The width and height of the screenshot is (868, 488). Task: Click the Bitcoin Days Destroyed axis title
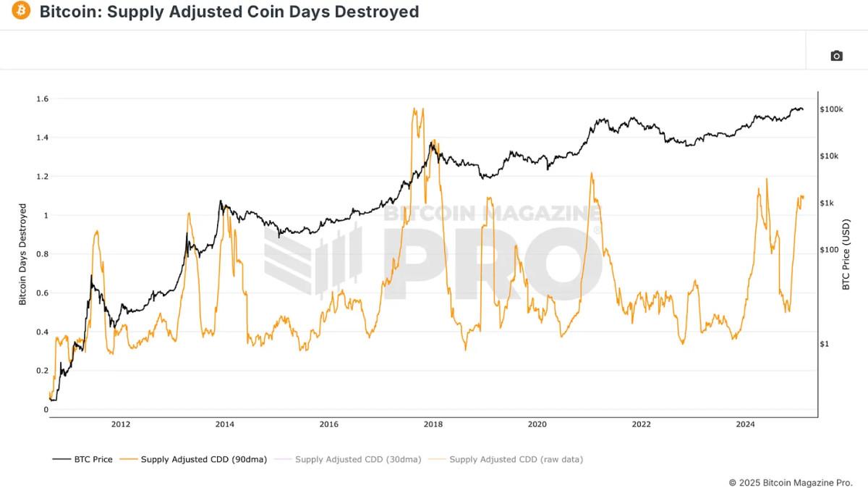22,254
